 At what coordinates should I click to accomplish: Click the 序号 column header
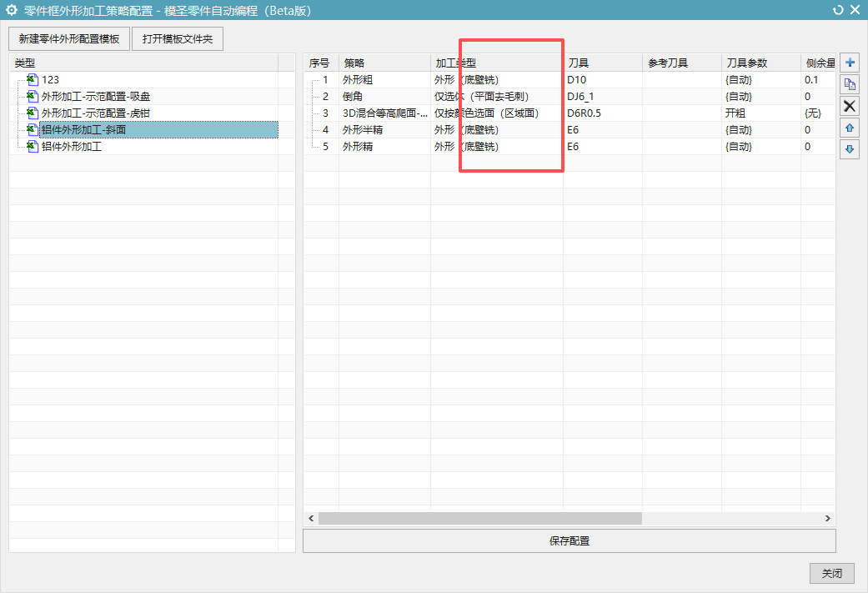pos(321,63)
